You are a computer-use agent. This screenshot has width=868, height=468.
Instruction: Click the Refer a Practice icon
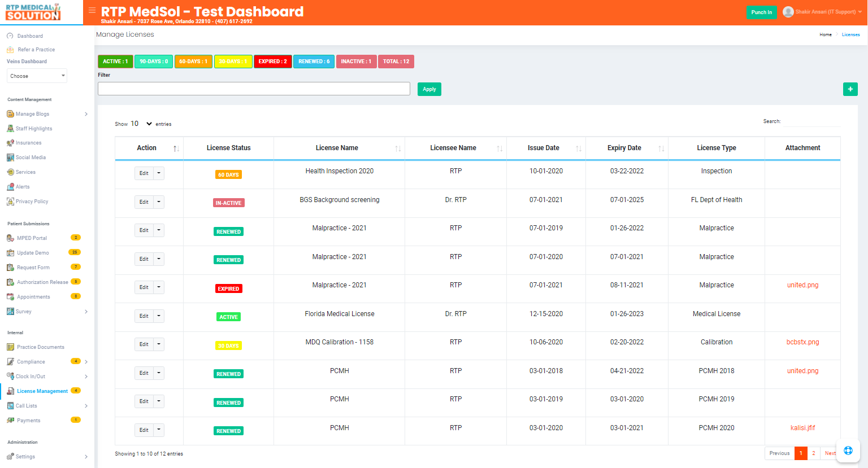(10, 50)
